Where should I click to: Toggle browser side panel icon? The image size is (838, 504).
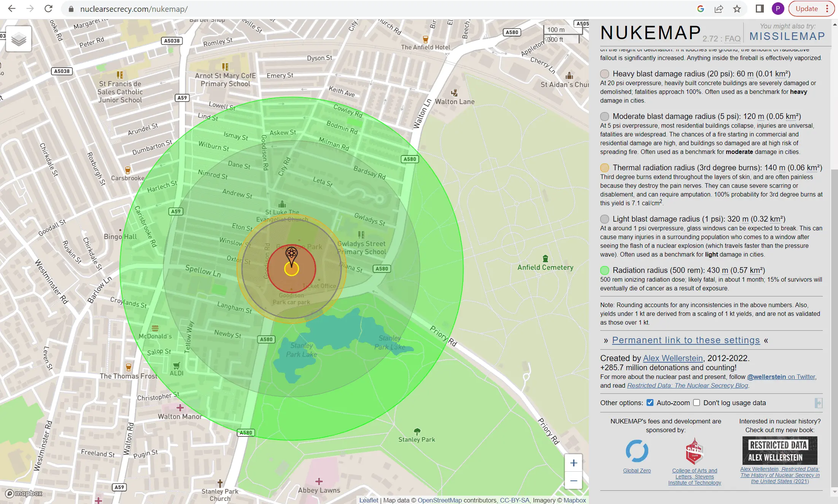pyautogui.click(x=759, y=9)
